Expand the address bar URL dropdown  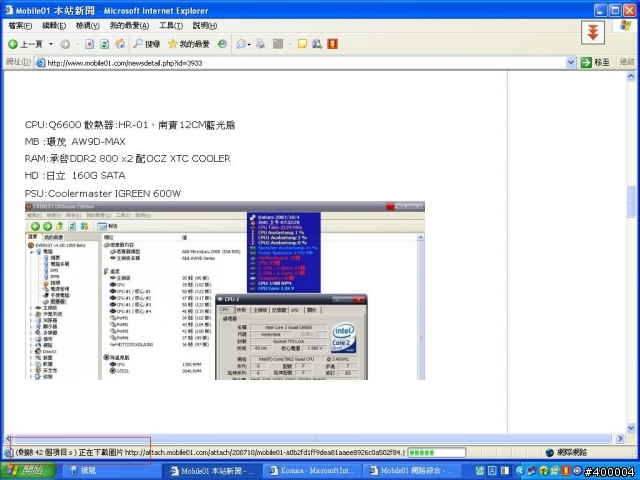tap(571, 62)
